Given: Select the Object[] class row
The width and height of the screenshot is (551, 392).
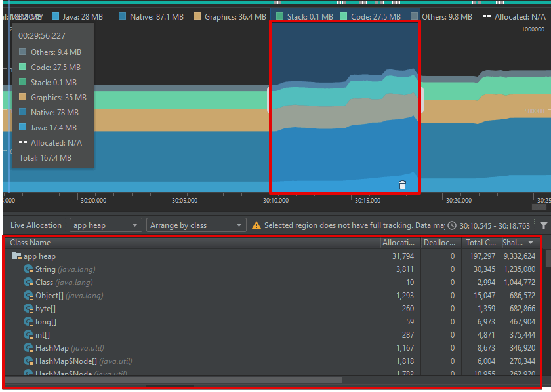Looking at the screenshot, I should pos(197,296).
